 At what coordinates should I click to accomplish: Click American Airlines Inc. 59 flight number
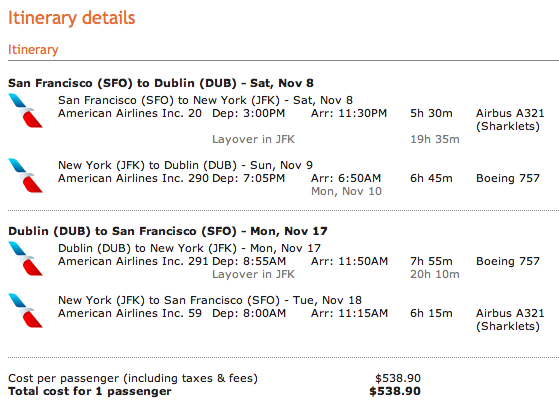point(130,313)
